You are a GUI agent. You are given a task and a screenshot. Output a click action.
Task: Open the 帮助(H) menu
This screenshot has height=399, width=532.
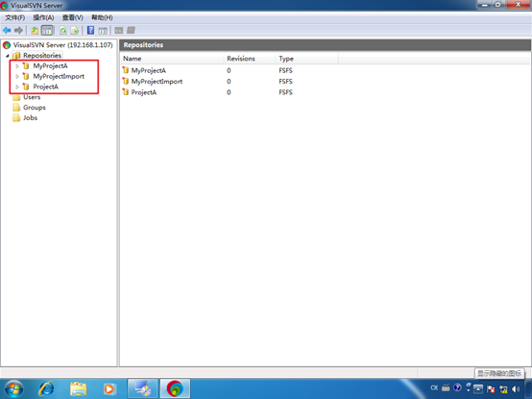[102, 17]
